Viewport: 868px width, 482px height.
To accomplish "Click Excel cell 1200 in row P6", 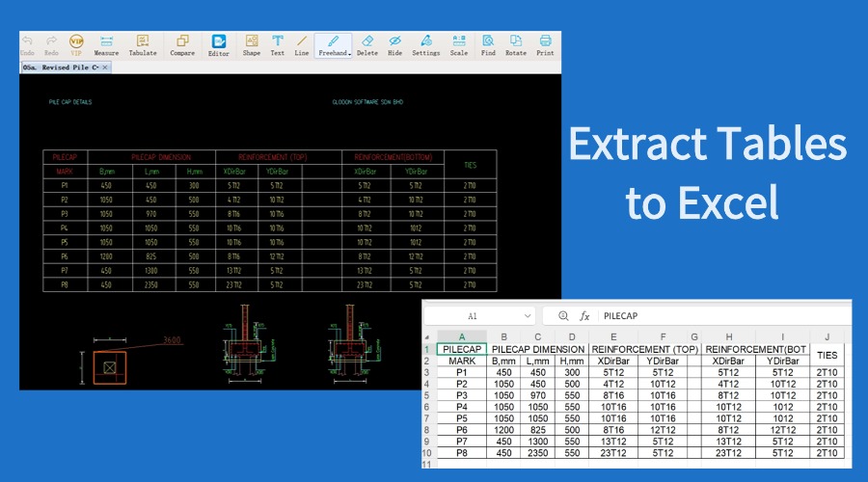I will coord(503,429).
